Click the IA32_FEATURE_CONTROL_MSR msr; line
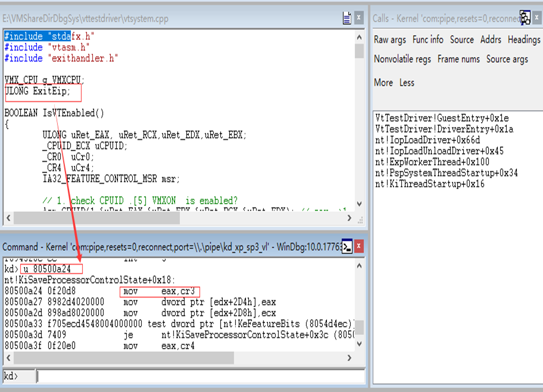This screenshot has height=392, width=543. tap(111, 179)
